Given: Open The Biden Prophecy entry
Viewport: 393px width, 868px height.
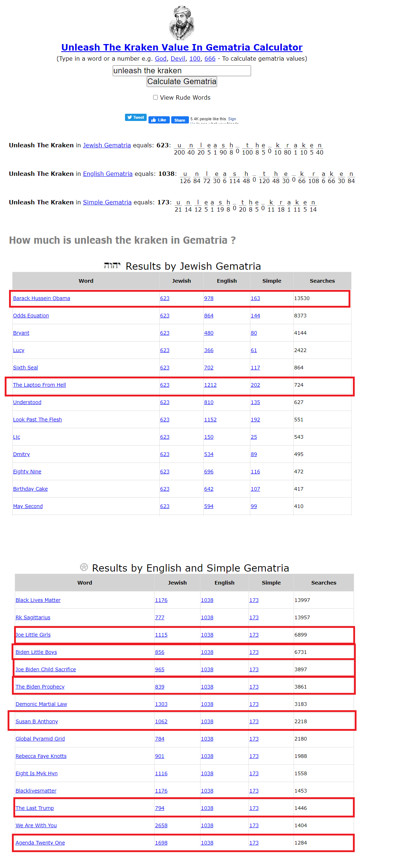Looking at the screenshot, I should click(x=40, y=687).
